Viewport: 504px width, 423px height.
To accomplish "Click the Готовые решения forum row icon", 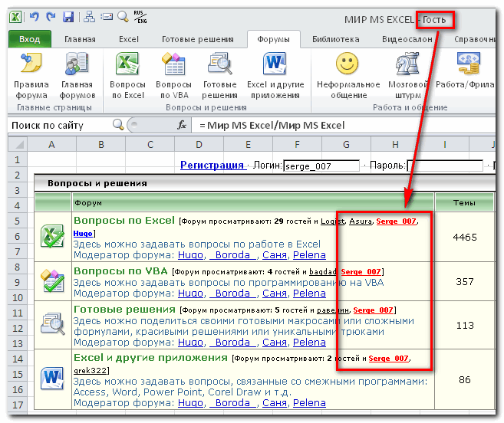I will click(x=53, y=324).
